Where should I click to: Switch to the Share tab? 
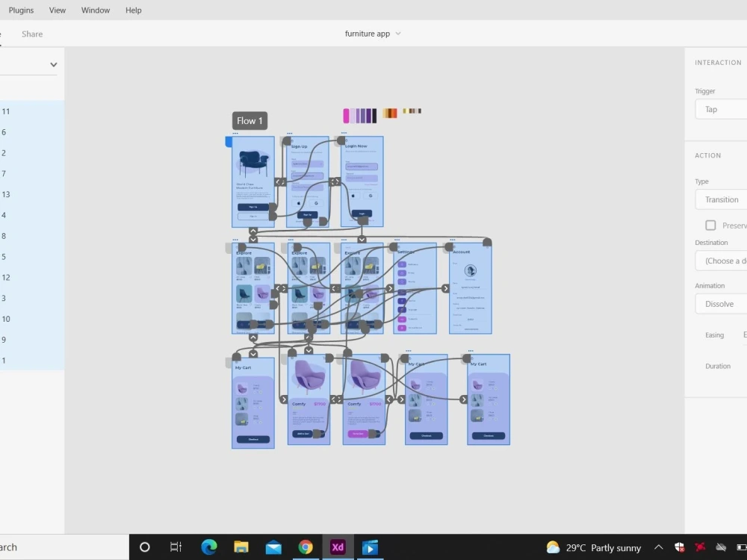32,34
